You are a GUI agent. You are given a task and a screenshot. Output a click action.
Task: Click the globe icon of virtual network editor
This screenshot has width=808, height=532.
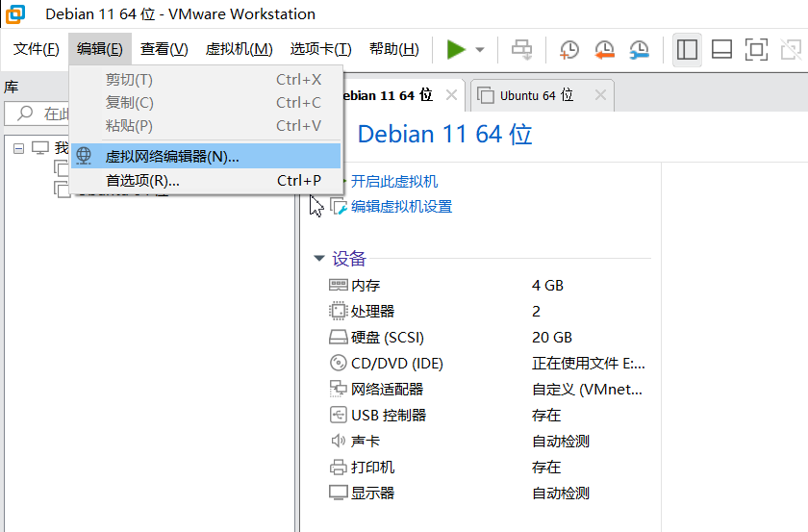click(x=84, y=156)
